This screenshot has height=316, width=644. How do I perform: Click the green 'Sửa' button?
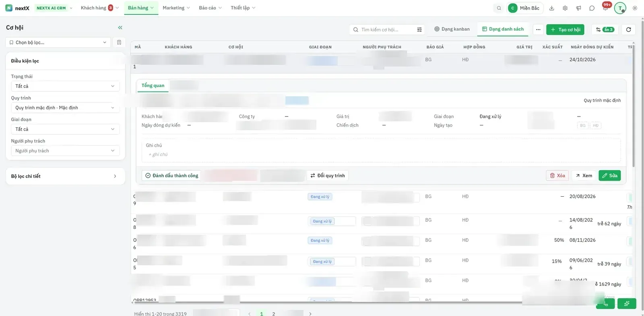pos(609,175)
